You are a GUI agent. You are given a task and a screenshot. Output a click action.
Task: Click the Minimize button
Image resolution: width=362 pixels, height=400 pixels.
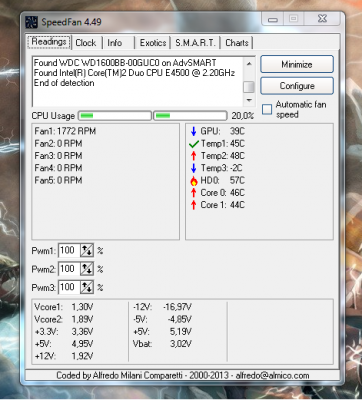click(297, 64)
